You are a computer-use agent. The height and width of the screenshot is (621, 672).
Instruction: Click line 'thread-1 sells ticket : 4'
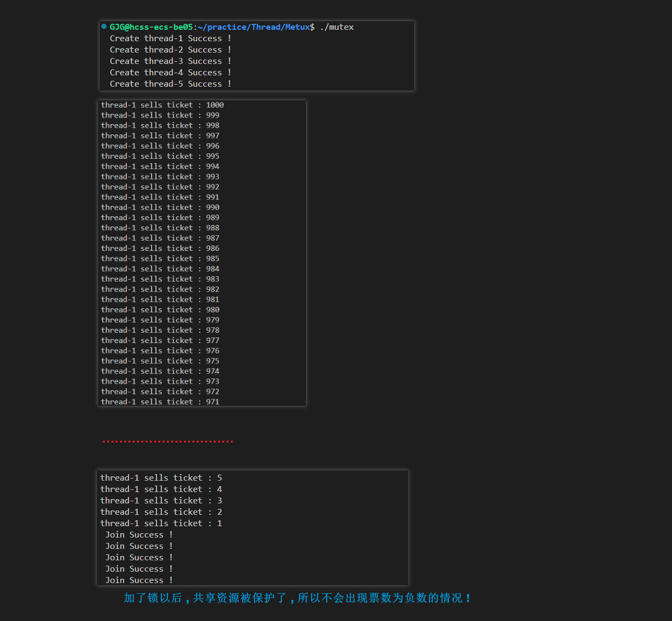click(161, 489)
